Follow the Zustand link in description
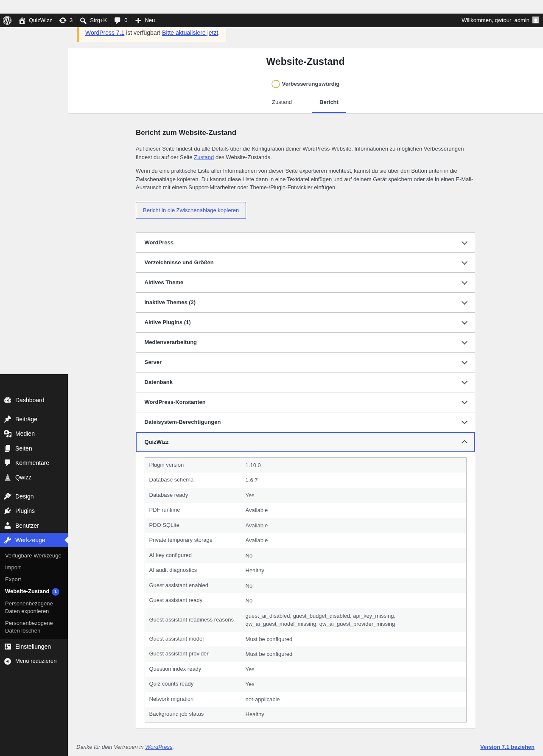The width and height of the screenshot is (543, 756). 204,157
